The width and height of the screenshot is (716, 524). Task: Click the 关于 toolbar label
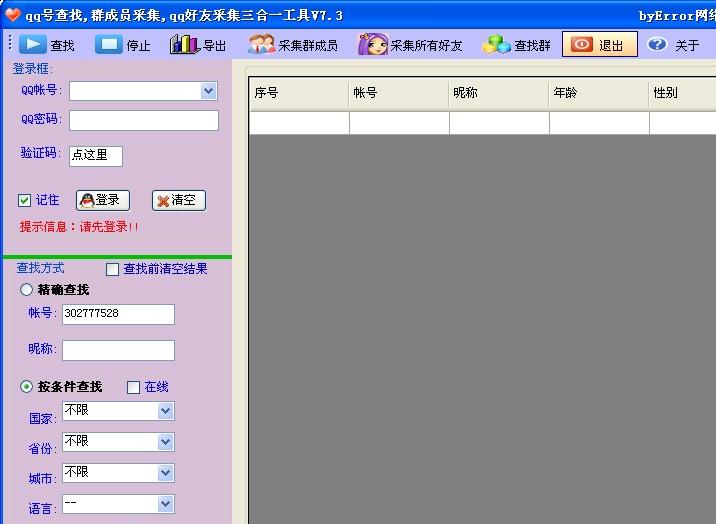(687, 46)
